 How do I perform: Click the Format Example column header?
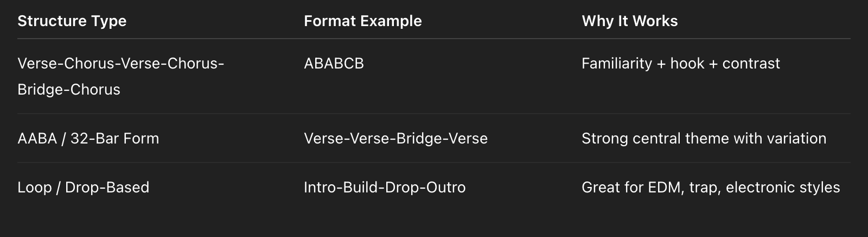coord(363,21)
